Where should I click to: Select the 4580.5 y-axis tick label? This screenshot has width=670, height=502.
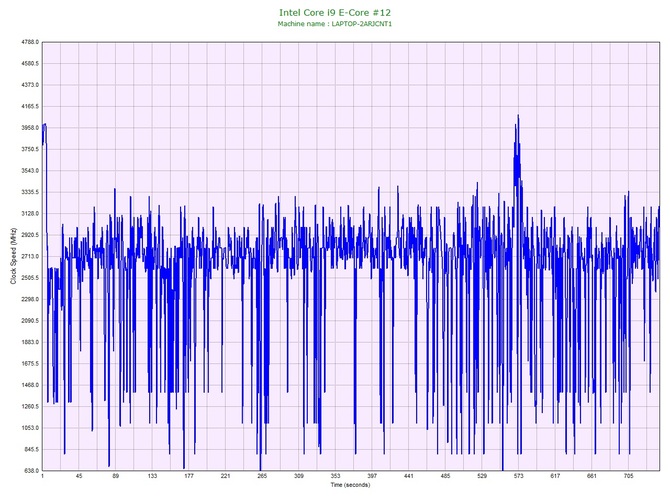[x=30, y=64]
